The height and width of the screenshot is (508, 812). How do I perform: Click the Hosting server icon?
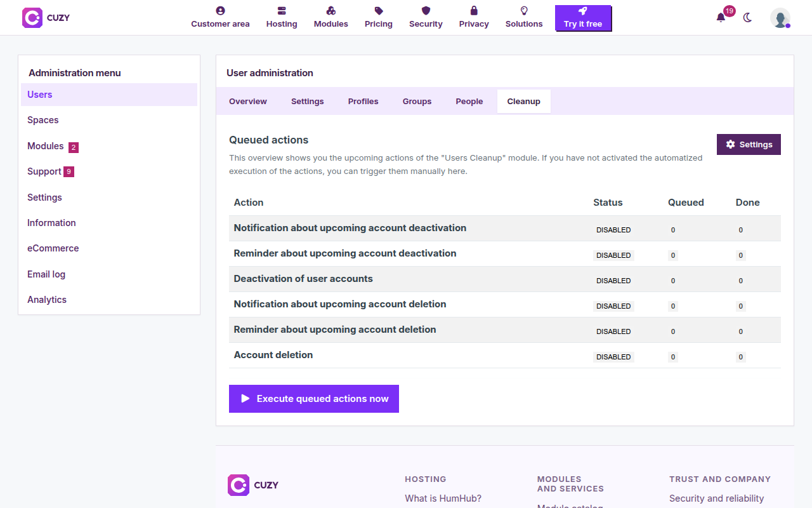tap(282, 11)
